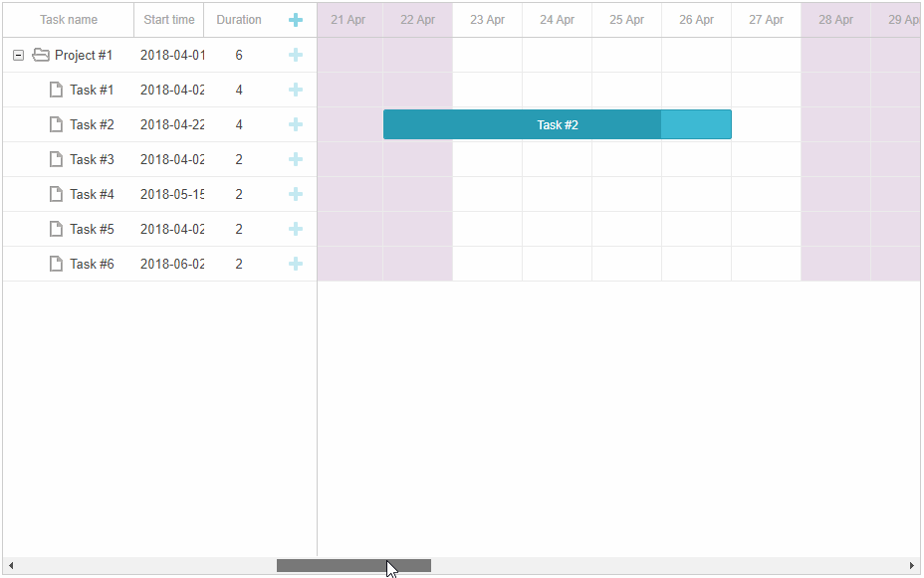Add a subtask under Project #1 via plus icon
The width and height of the screenshot is (924, 578).
point(296,55)
